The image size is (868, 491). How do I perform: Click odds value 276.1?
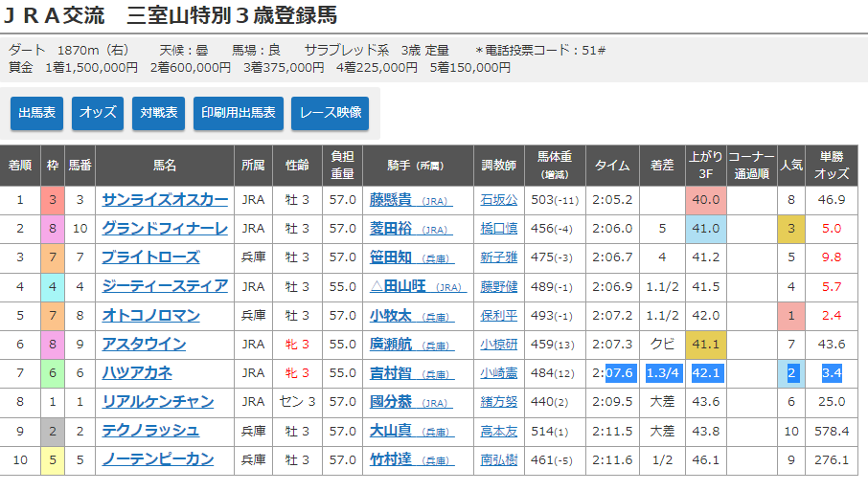coord(832,459)
